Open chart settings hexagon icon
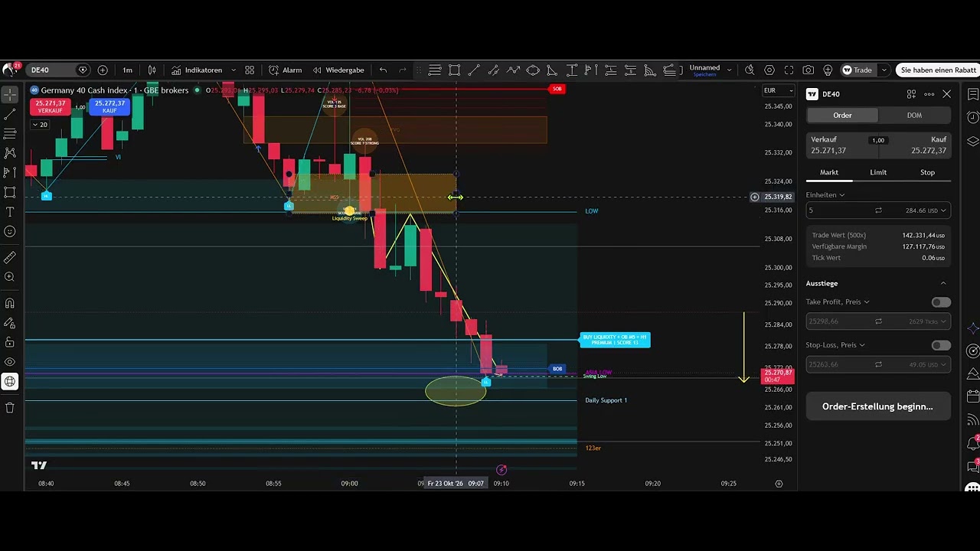This screenshot has height=551, width=980. pos(769,70)
